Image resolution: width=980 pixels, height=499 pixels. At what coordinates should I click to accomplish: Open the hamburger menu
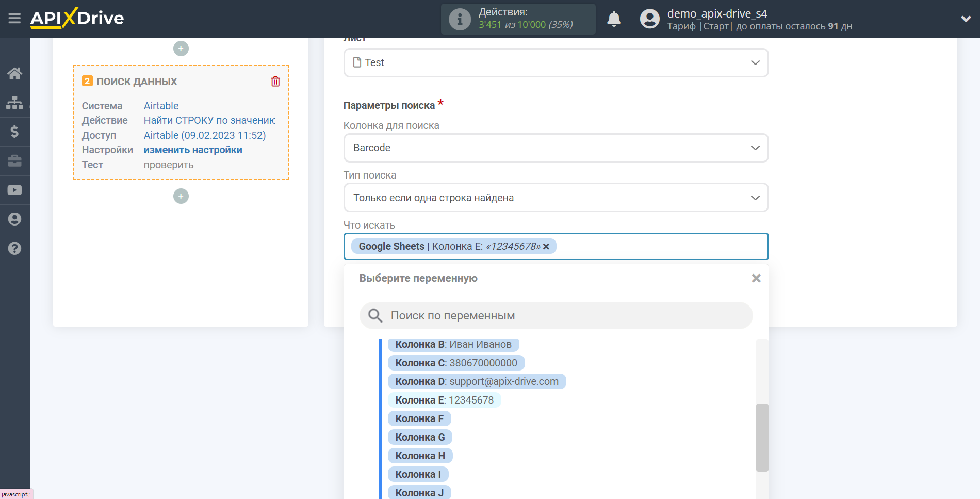(14, 19)
